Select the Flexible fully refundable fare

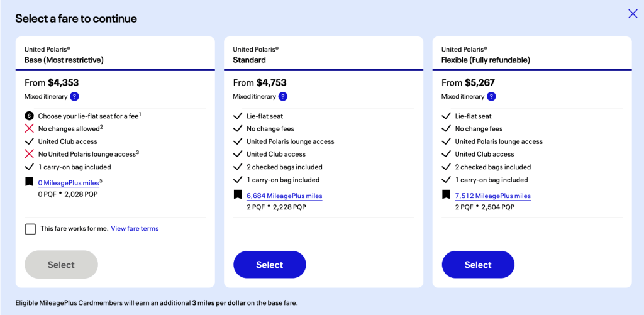click(478, 265)
